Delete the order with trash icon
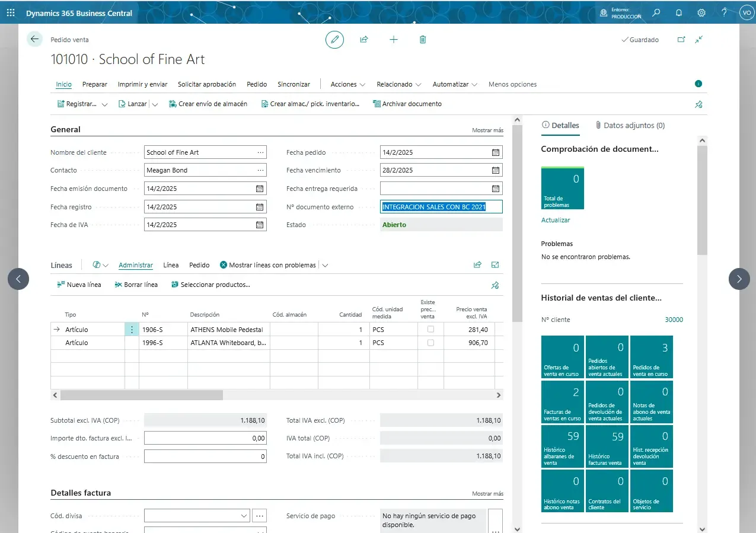The height and width of the screenshot is (533, 756). pyautogui.click(x=423, y=40)
